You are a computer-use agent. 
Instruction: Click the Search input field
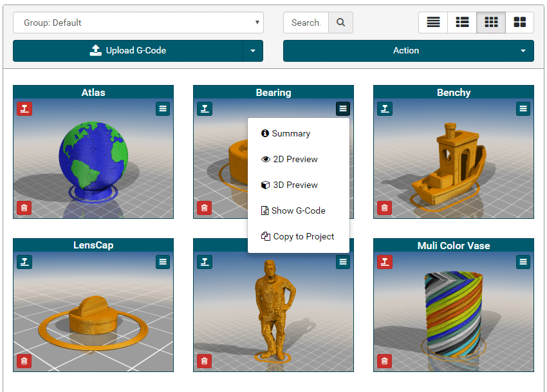[306, 23]
